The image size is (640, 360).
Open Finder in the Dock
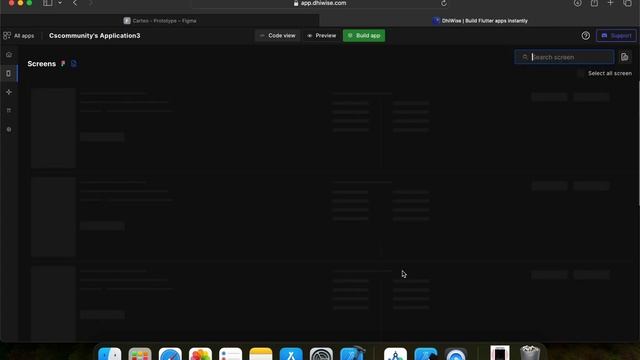pyautogui.click(x=110, y=353)
